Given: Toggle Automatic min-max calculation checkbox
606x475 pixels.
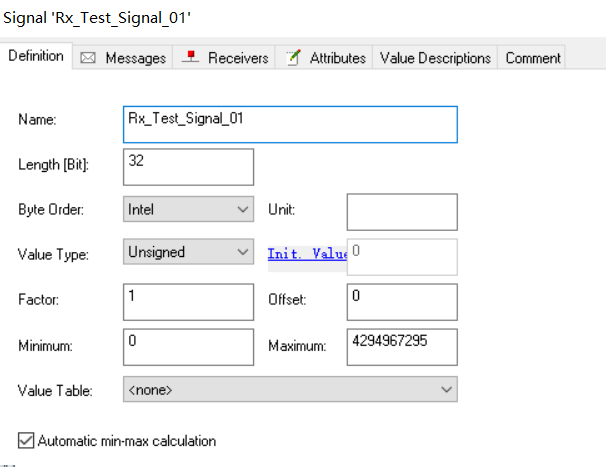Looking at the screenshot, I should point(26,440).
